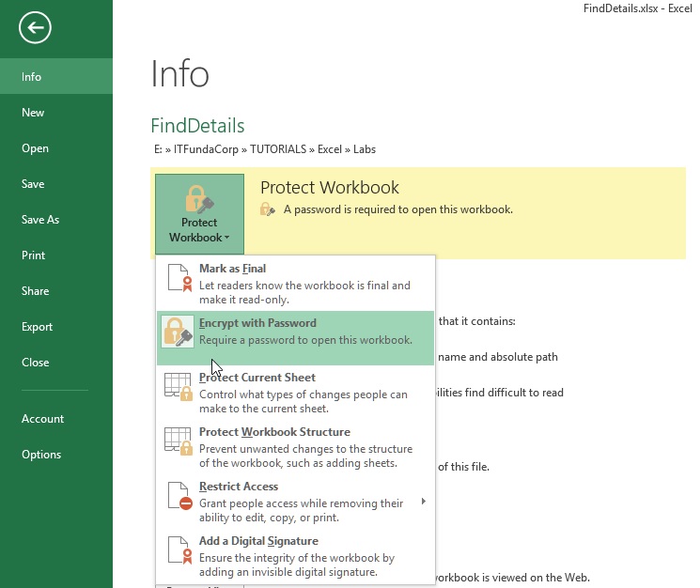700x588 pixels.
Task: Open the Share page
Action: pos(56,291)
